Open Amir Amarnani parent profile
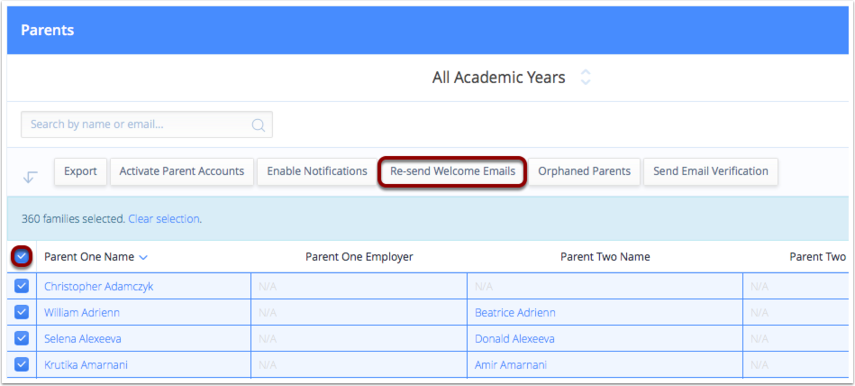Screen dimensions: 855x386 [x=511, y=365]
